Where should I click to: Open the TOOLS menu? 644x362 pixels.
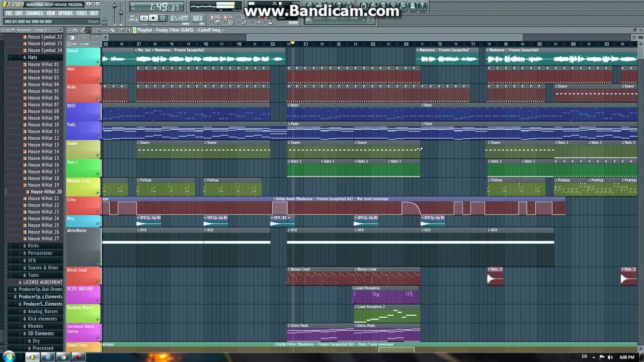coord(82,13)
